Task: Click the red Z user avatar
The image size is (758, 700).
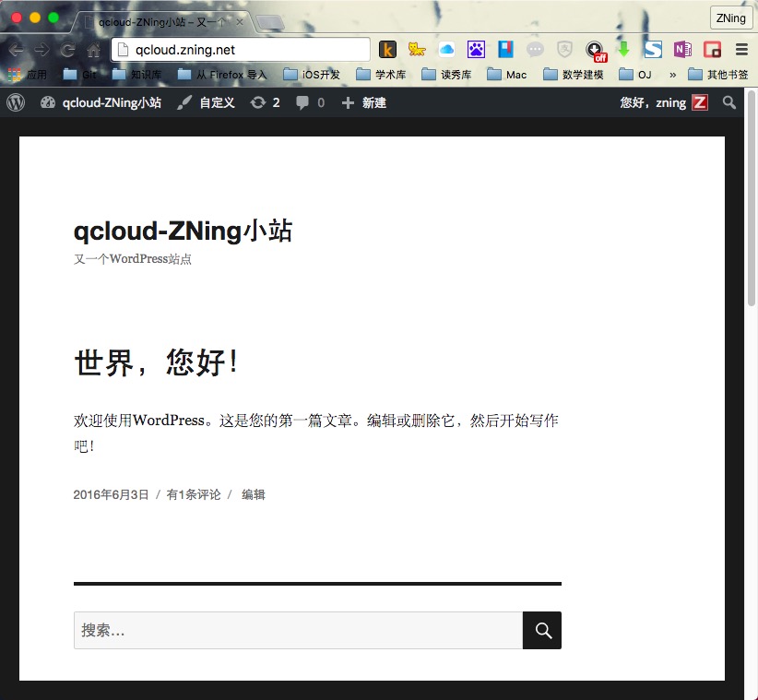Action: point(700,102)
